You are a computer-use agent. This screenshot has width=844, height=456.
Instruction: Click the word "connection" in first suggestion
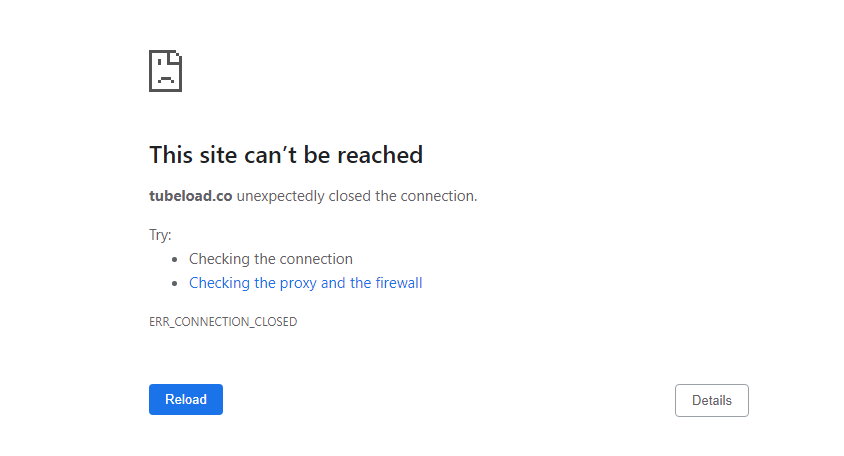click(x=317, y=259)
